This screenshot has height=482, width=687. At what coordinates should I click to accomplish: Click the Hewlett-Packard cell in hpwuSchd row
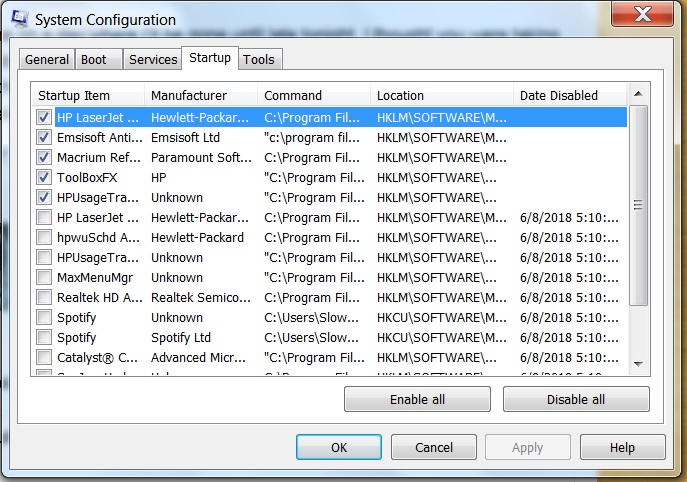197,237
